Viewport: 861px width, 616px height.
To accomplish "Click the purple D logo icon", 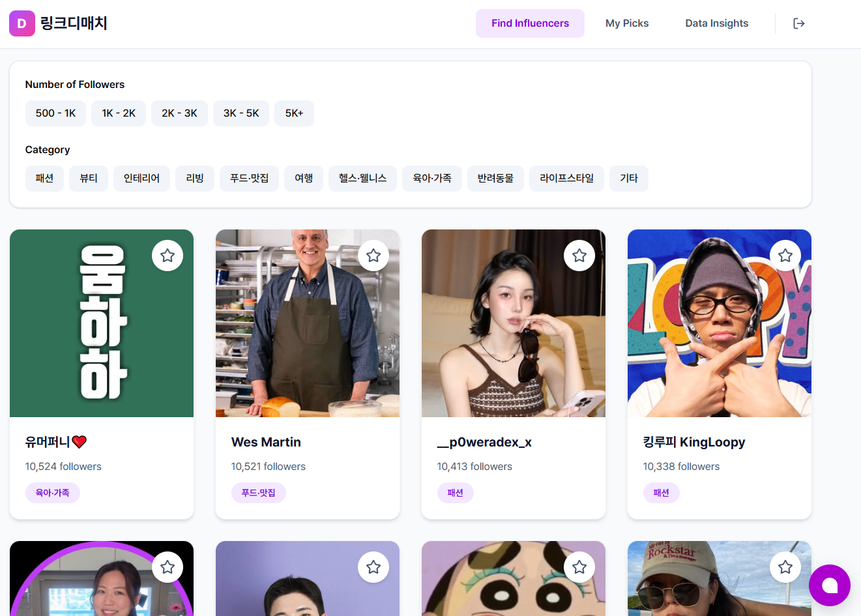I will (22, 23).
